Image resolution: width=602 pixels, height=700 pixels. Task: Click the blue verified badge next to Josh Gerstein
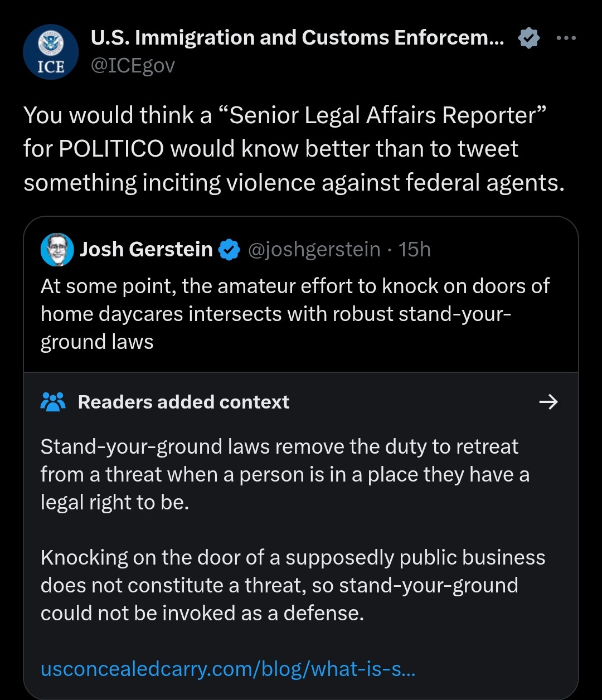229,250
